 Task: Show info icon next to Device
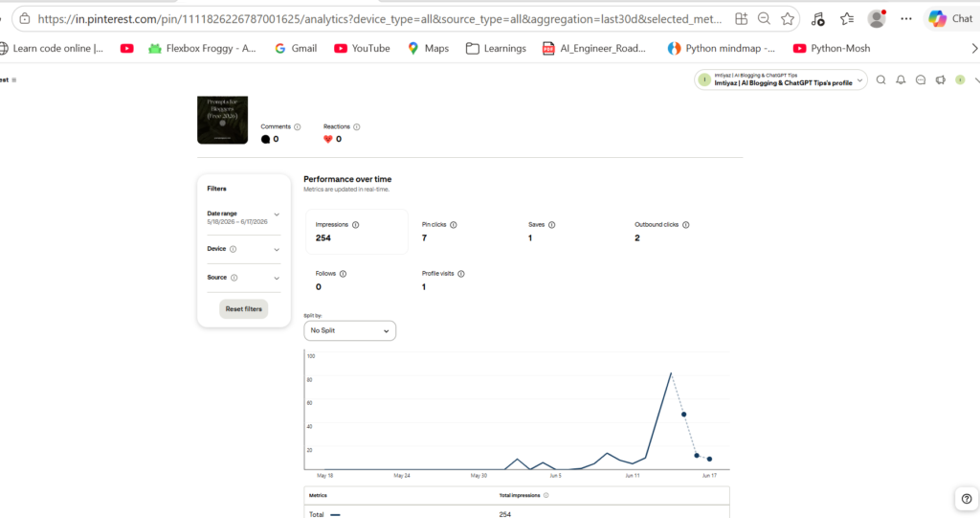[x=234, y=249]
